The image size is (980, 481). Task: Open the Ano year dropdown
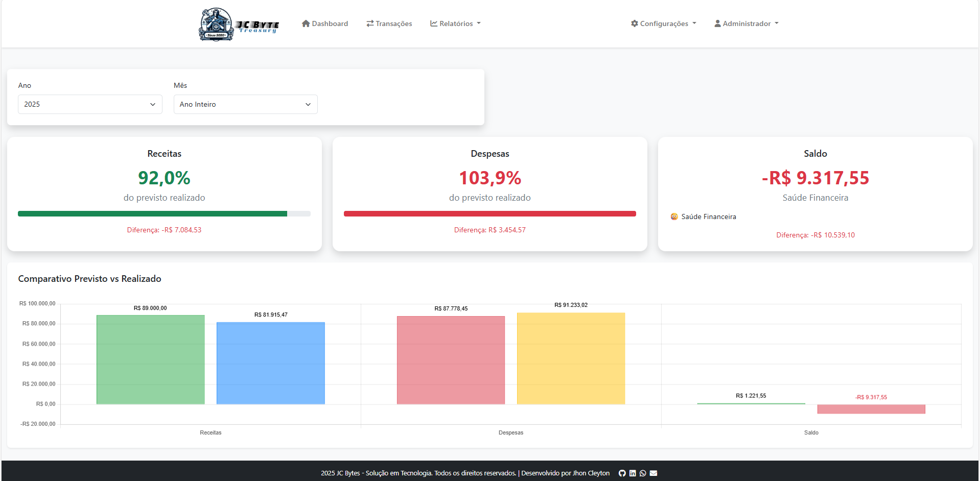click(x=90, y=104)
